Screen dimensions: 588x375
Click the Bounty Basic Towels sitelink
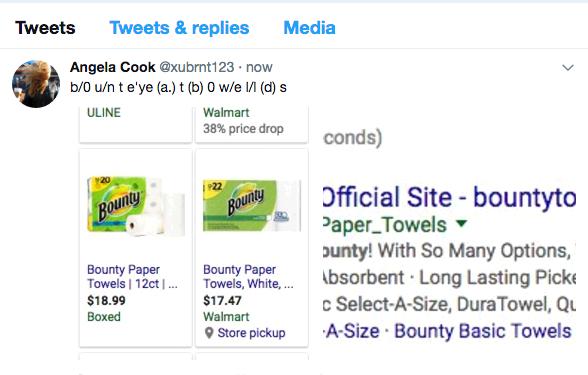coord(483,331)
